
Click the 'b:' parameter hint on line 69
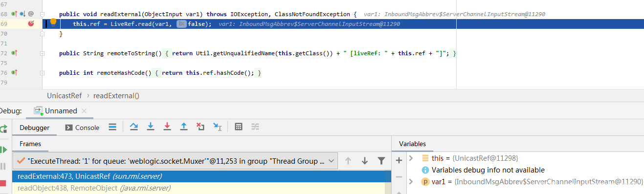[181, 24]
